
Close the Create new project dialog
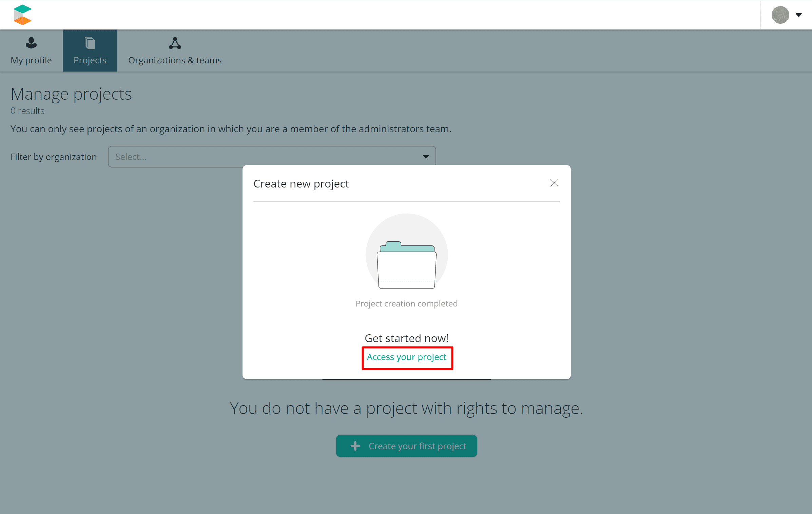coord(554,183)
